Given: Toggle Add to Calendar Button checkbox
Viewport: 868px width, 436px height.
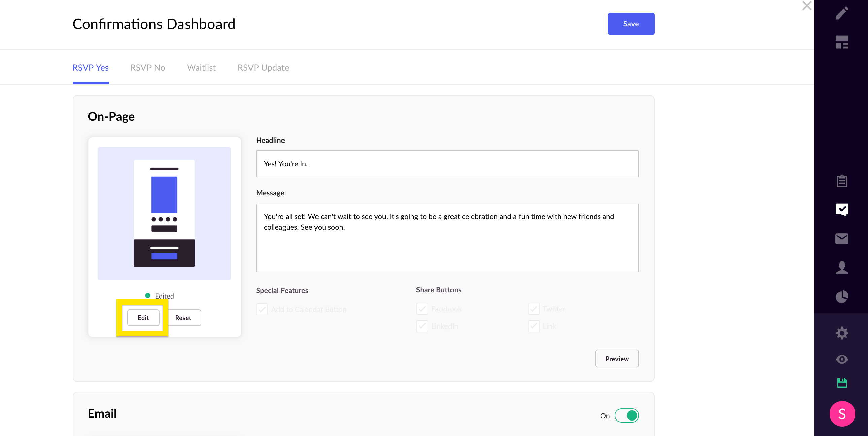Looking at the screenshot, I should tap(262, 309).
